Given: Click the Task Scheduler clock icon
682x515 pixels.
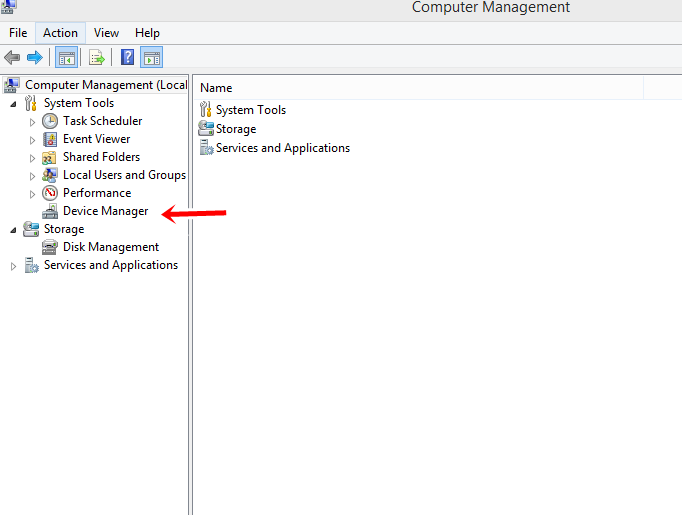Looking at the screenshot, I should [x=50, y=121].
